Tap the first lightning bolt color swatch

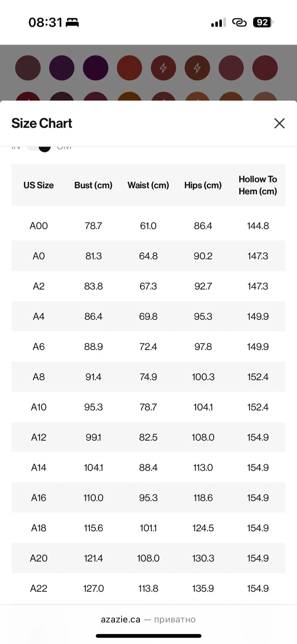tap(163, 68)
